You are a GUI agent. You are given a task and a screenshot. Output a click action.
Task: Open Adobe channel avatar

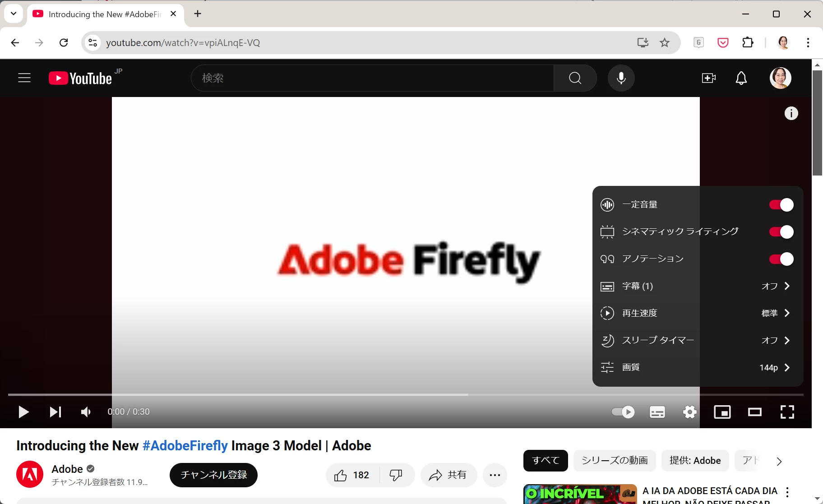point(30,474)
